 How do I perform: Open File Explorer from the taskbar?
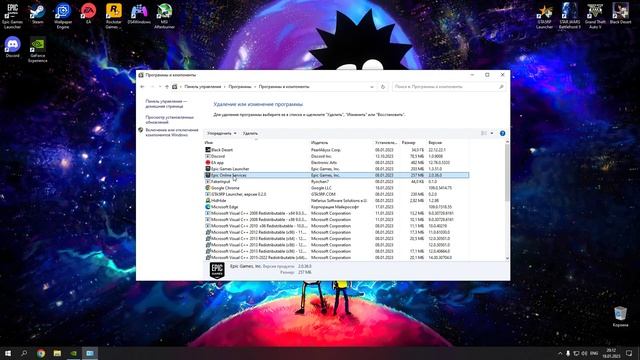coord(57,353)
